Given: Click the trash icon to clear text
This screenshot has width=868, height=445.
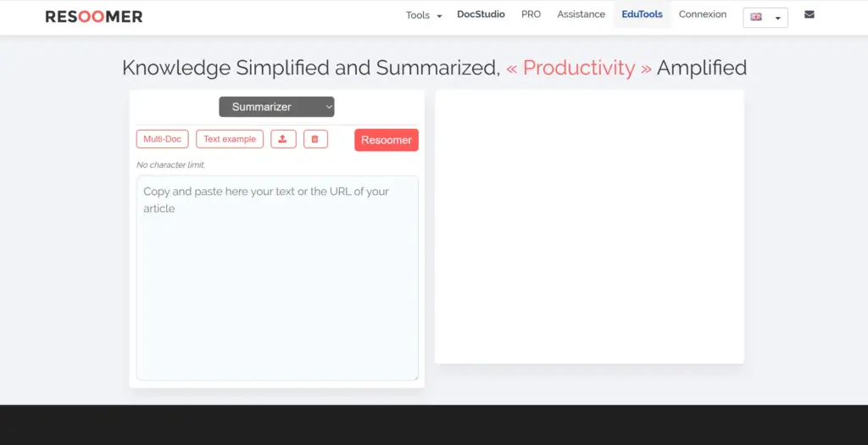Looking at the screenshot, I should [x=314, y=139].
